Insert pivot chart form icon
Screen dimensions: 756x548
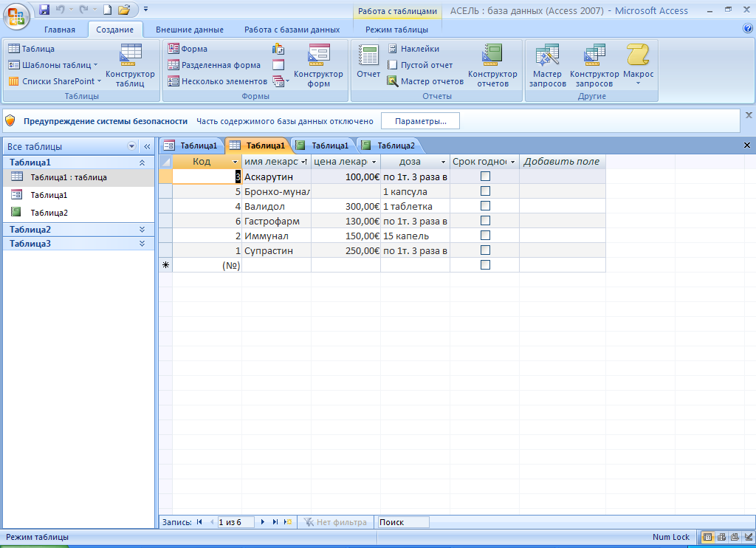coord(278,49)
